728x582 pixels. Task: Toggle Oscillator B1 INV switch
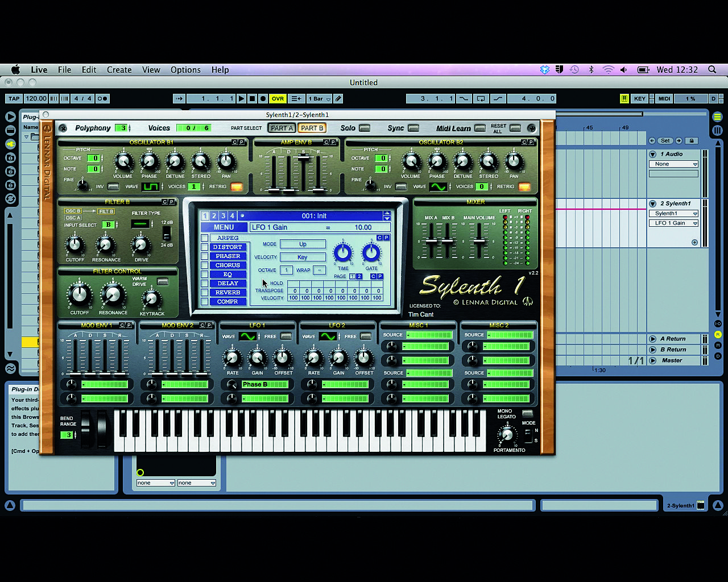pyautogui.click(x=114, y=186)
